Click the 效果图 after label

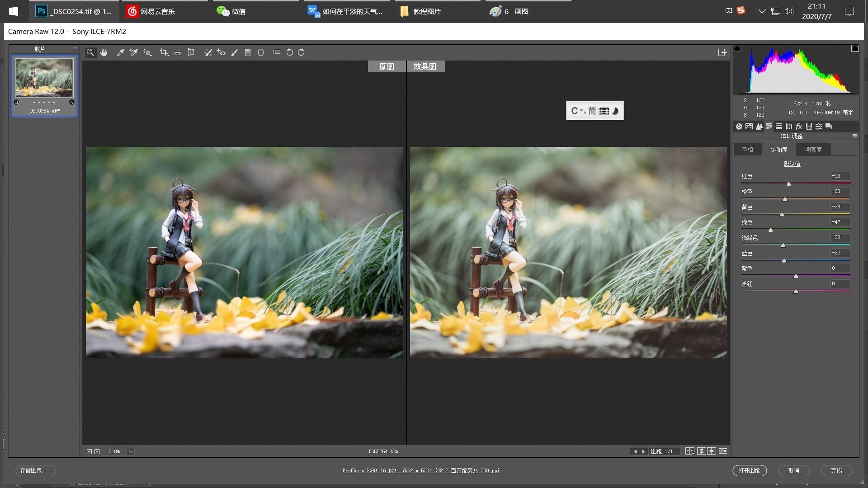pos(425,66)
